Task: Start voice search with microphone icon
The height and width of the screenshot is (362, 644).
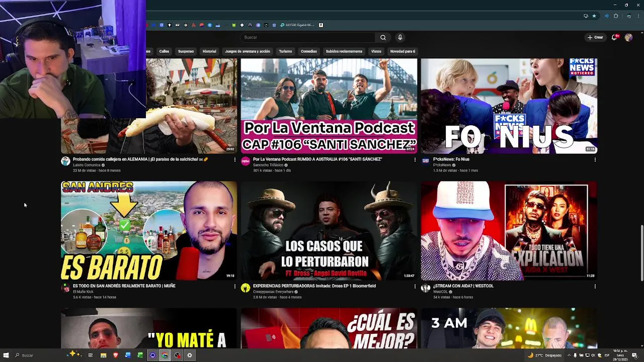Action: (x=400, y=37)
